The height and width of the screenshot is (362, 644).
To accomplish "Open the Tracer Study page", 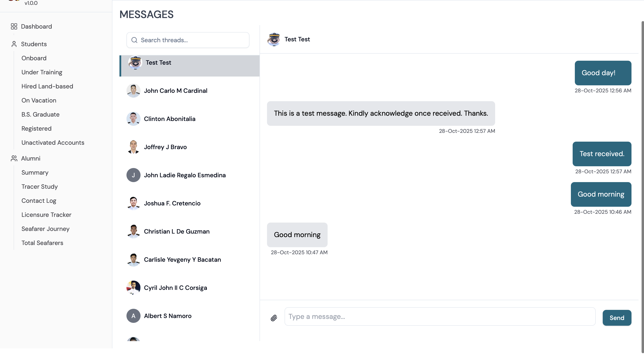I will [40, 187].
